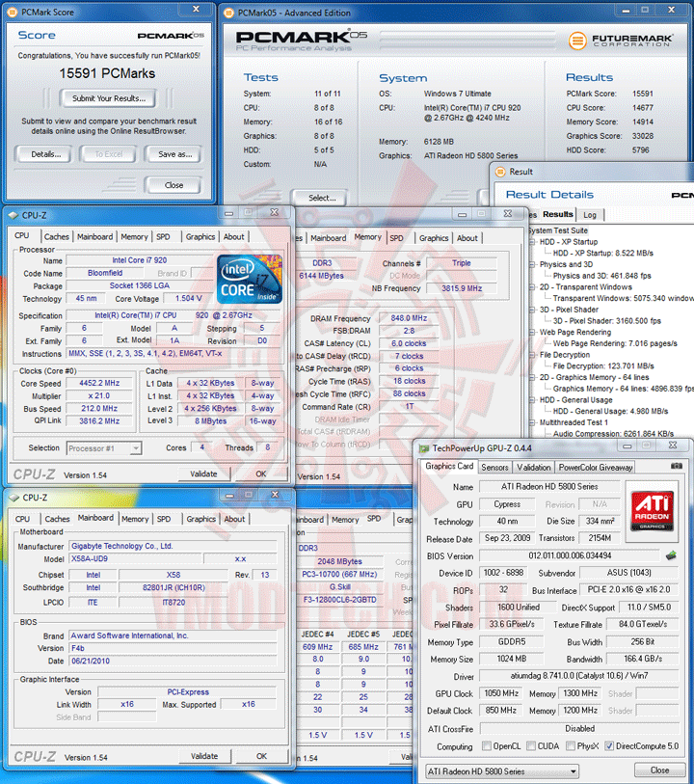Collapse the HDD - General Usage node

(533, 400)
